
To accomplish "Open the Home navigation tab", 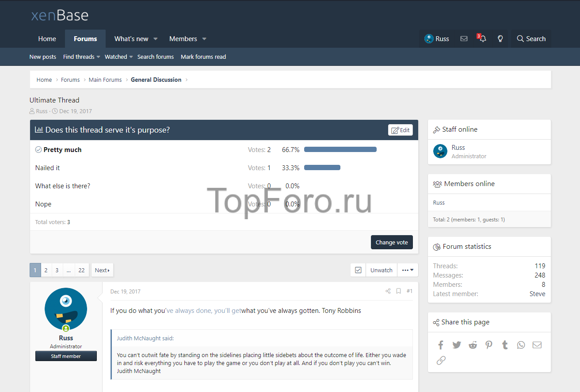I will pyautogui.click(x=47, y=39).
